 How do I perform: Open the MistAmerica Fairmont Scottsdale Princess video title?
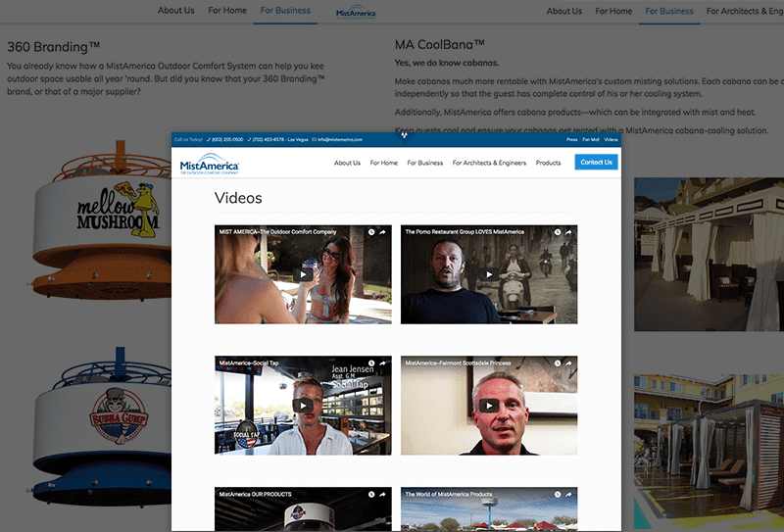point(458,363)
